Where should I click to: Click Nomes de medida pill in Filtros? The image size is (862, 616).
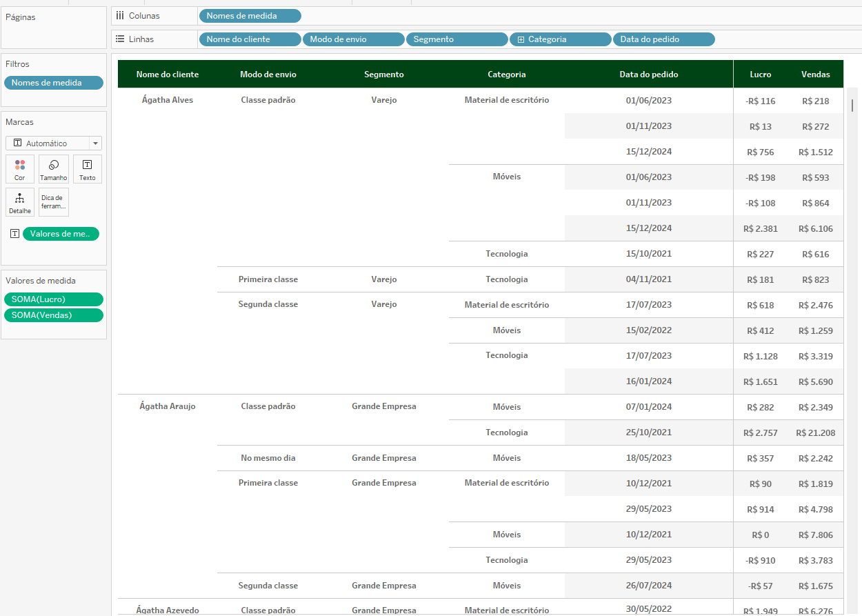point(53,83)
